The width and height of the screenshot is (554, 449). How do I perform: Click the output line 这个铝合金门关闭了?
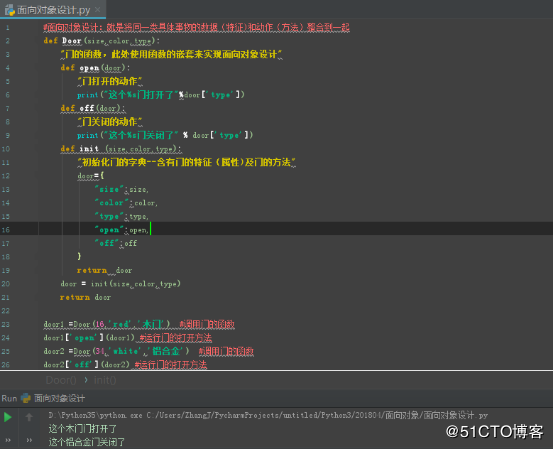[x=87, y=442]
